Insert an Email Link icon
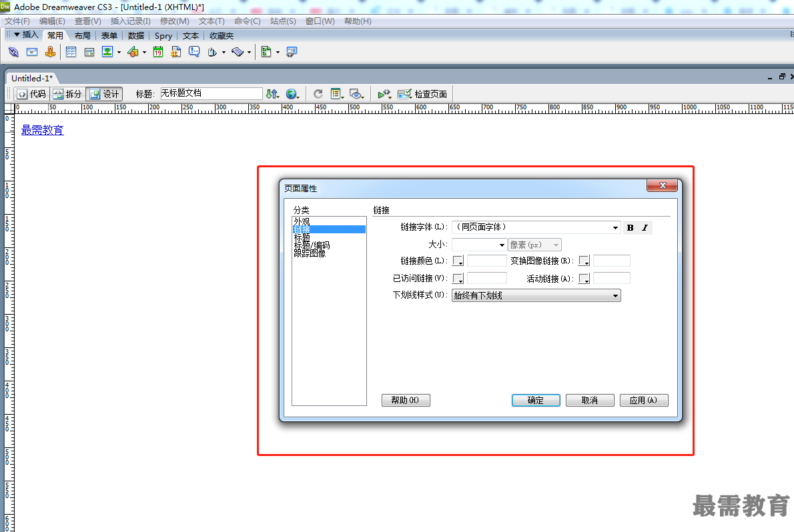This screenshot has width=794, height=532. [x=32, y=51]
